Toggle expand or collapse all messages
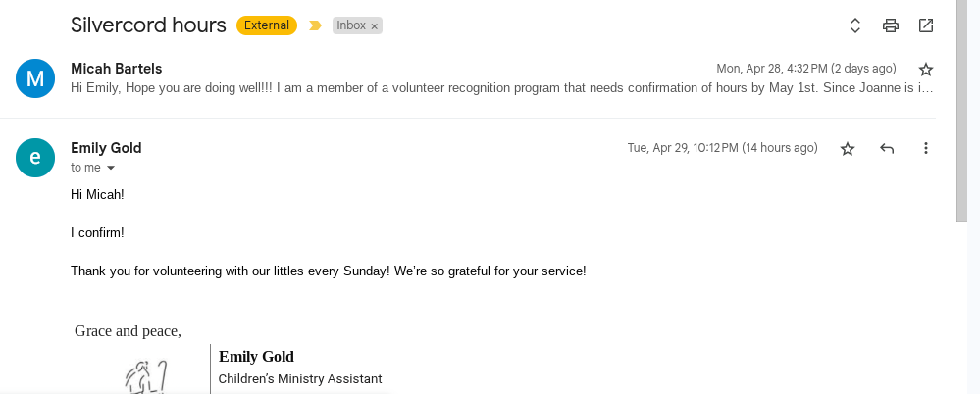 (x=855, y=25)
